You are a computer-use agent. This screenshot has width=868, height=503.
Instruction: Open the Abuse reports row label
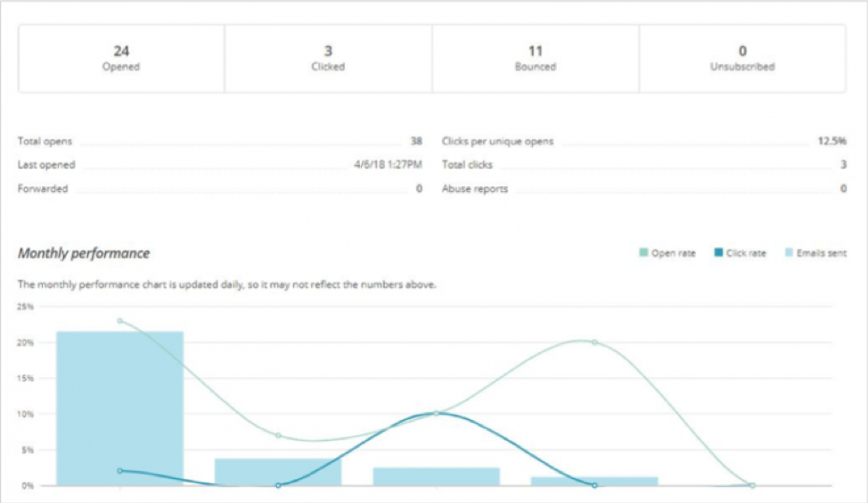tap(474, 189)
